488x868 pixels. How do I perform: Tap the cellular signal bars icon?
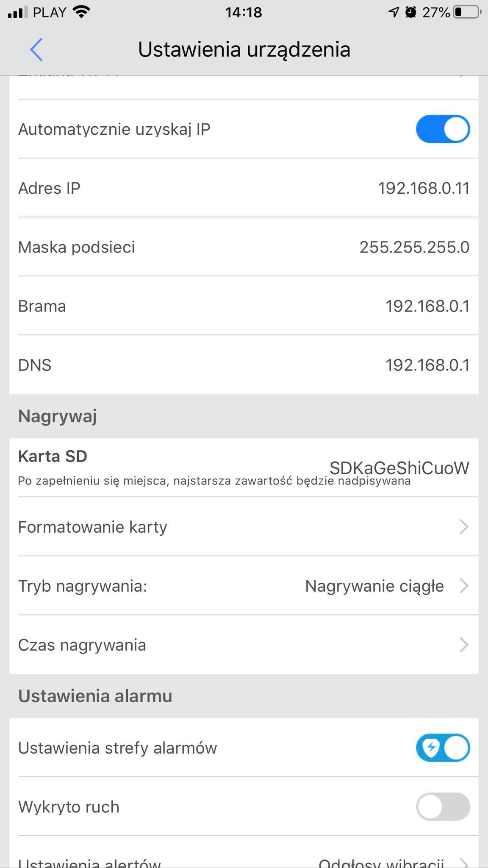click(18, 11)
